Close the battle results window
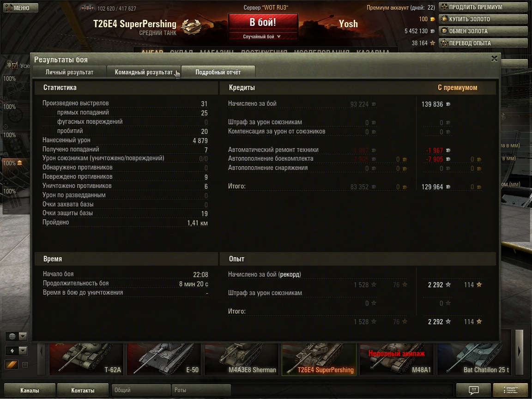Screen dimensions: 532x399 [x=494, y=59]
